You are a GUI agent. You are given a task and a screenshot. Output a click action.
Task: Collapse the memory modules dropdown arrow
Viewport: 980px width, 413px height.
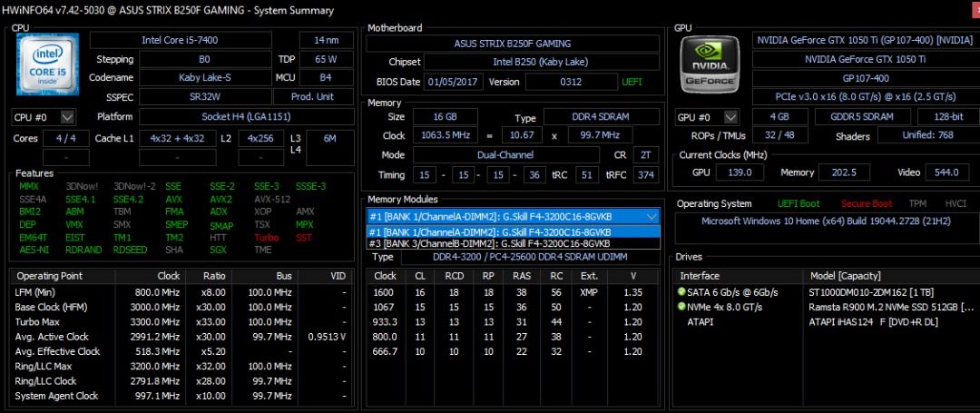(x=652, y=216)
